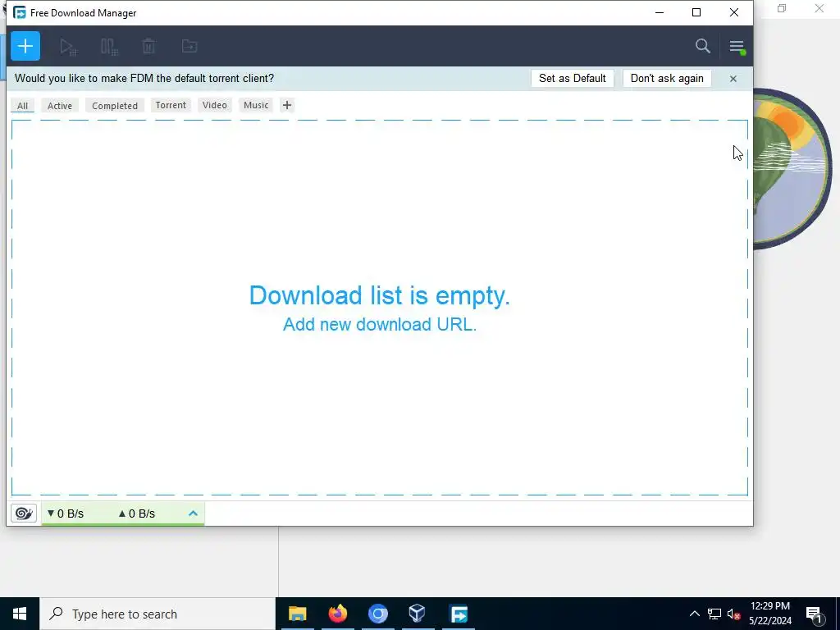This screenshot has width=840, height=630.
Task: Click the taskbar search box
Action: point(158,614)
